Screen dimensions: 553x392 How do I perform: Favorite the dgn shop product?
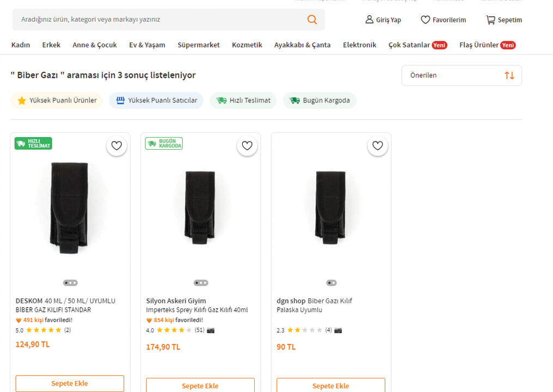click(378, 145)
